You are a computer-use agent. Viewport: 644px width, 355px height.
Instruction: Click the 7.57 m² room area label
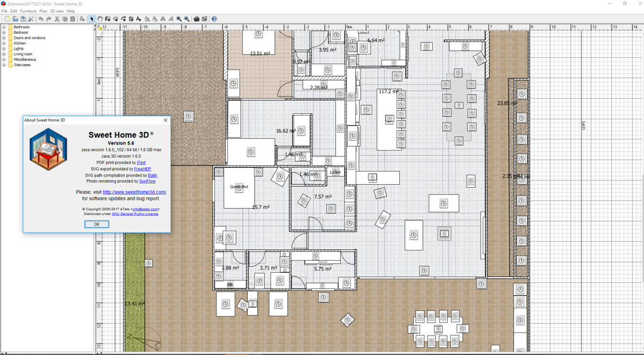pos(323,197)
